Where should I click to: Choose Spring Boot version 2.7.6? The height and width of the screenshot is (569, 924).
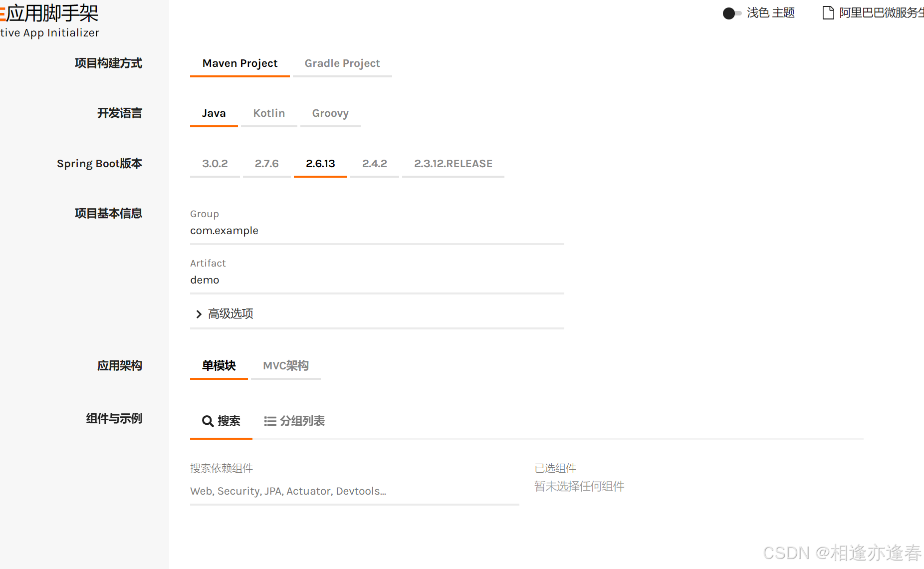point(266,164)
